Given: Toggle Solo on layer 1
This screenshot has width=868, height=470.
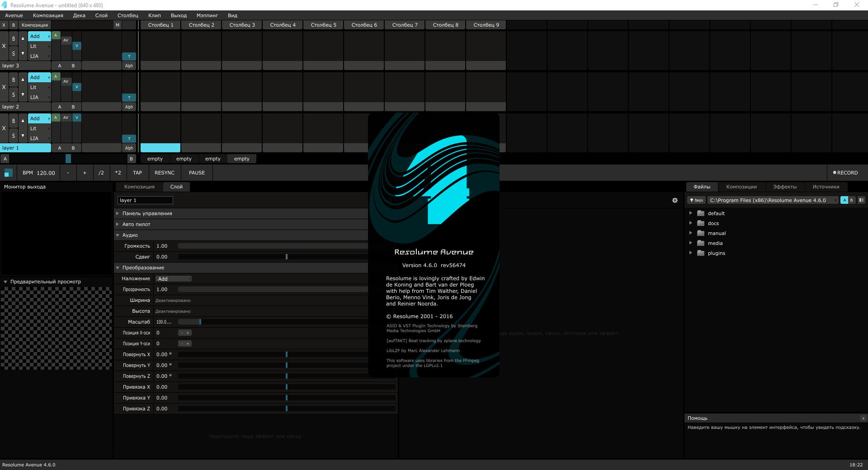Looking at the screenshot, I should pyautogui.click(x=14, y=136).
